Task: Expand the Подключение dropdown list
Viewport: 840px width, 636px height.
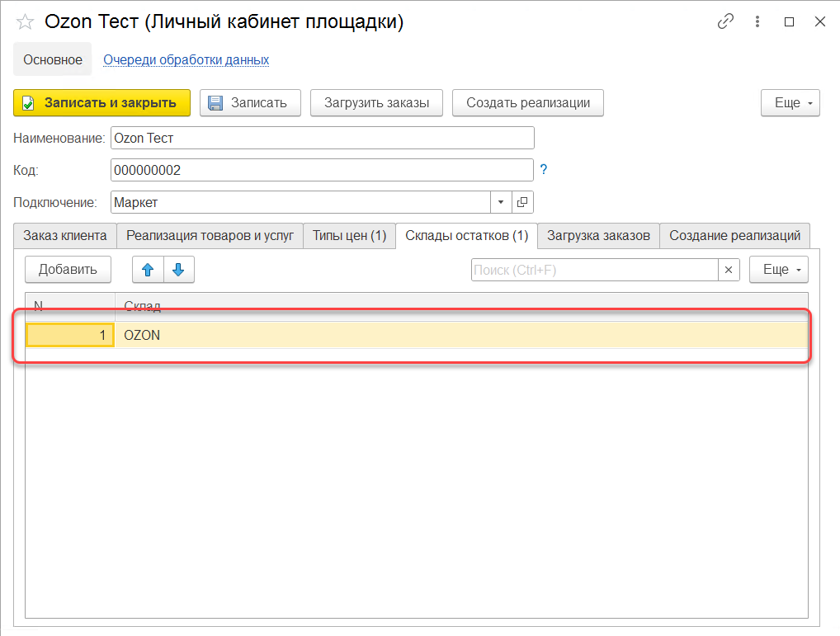Action: point(501,202)
